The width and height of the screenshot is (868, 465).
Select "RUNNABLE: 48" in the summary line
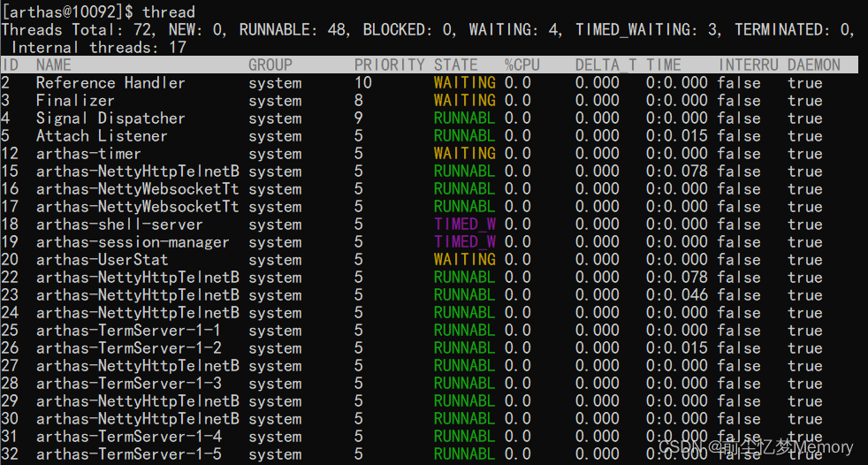(x=293, y=29)
